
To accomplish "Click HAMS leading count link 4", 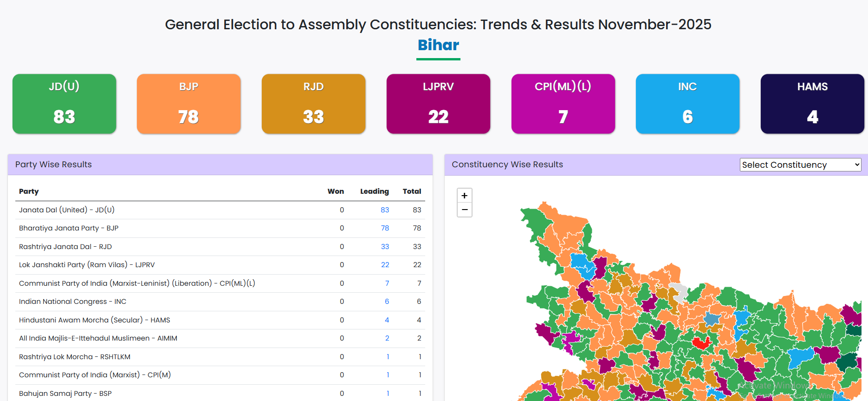I will [387, 320].
